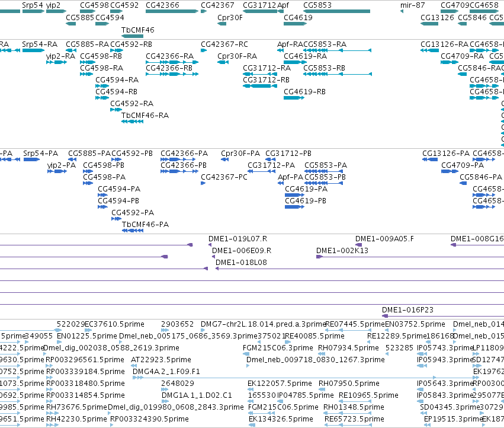This screenshot has width=504, height=428.
Task: Click the CG5885-RA transcript label
Action: (x=88, y=44)
